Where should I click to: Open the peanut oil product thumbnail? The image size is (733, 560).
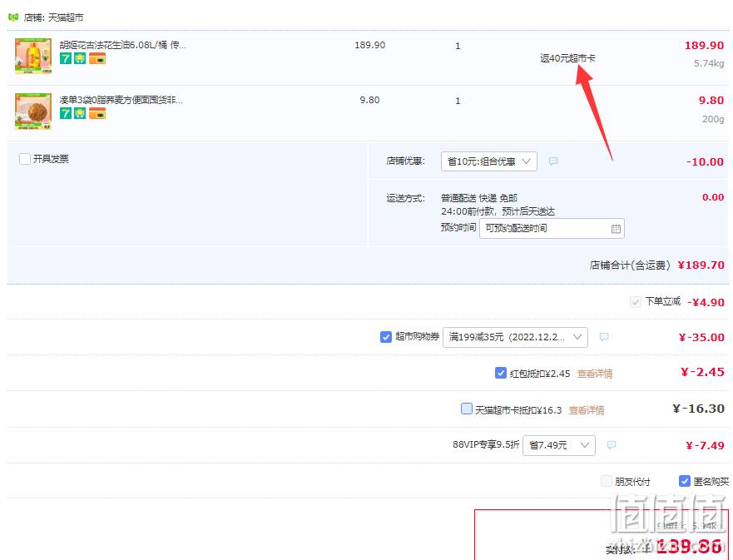[x=33, y=56]
